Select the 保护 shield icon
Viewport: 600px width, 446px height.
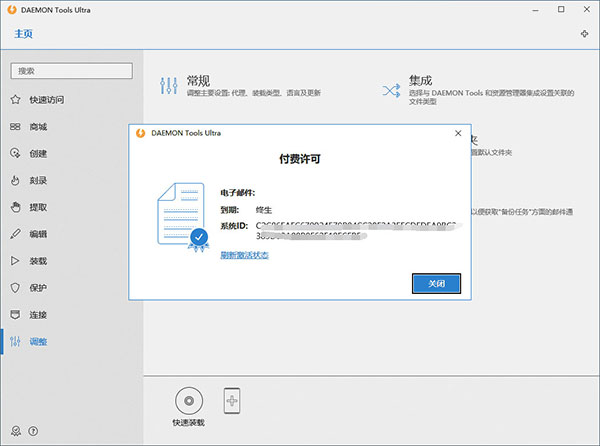click(x=15, y=288)
